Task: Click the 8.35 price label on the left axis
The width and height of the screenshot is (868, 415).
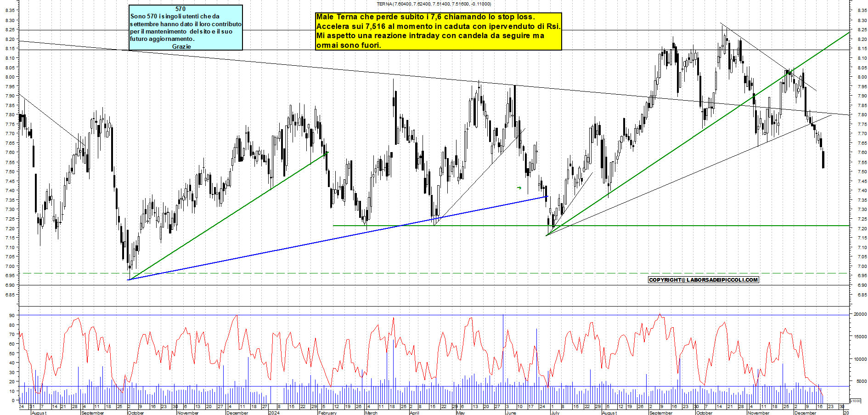Action: pos(10,11)
